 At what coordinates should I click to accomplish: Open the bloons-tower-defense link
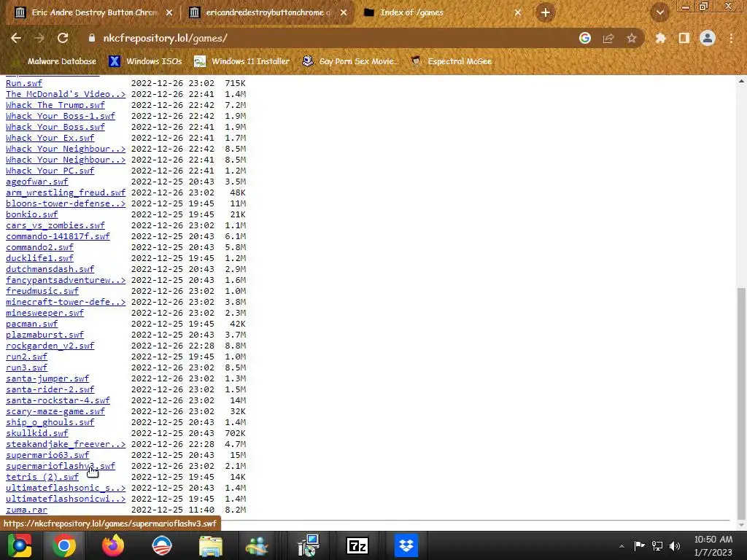tap(66, 204)
